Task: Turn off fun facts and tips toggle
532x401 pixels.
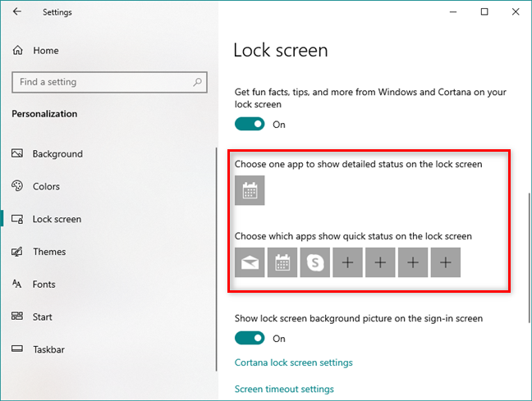Action: click(x=250, y=125)
